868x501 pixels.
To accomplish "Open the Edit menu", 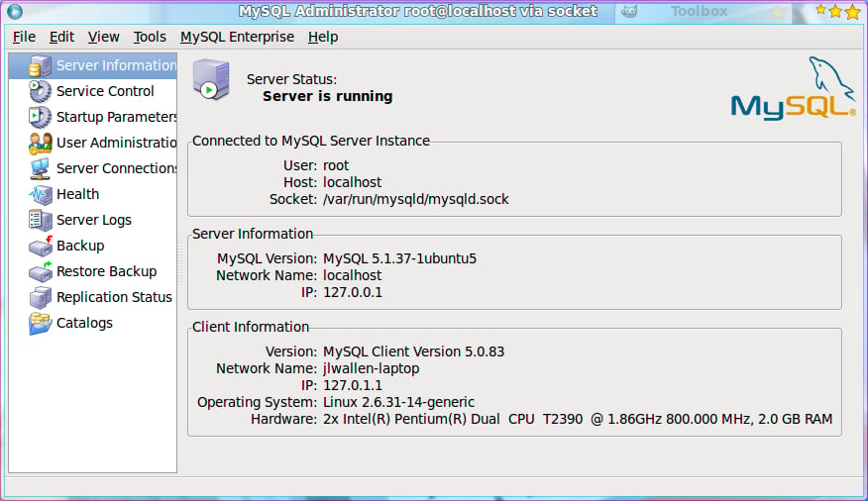I will click(61, 37).
